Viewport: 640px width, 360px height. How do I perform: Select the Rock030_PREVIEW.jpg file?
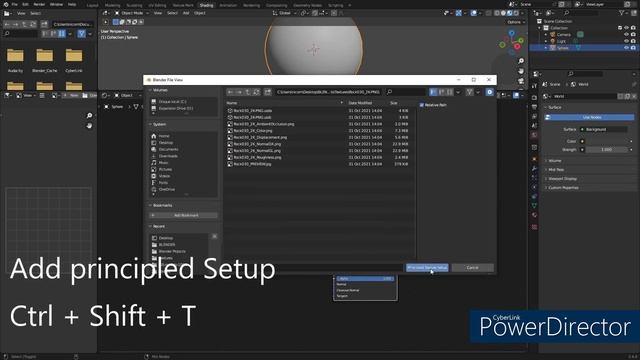[x=252, y=164]
